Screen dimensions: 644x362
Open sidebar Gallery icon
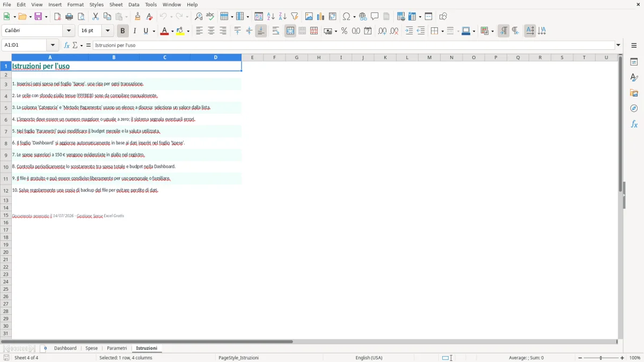click(x=634, y=93)
